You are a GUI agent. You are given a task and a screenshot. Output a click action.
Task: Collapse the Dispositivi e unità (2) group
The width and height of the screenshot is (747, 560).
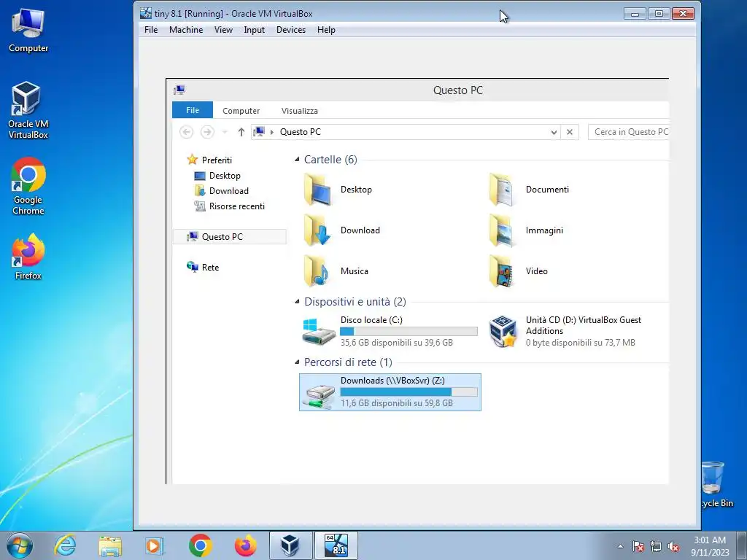[297, 301]
